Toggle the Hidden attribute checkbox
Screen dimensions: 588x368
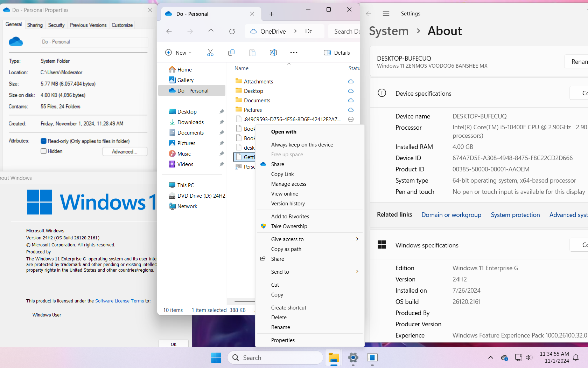click(43, 151)
